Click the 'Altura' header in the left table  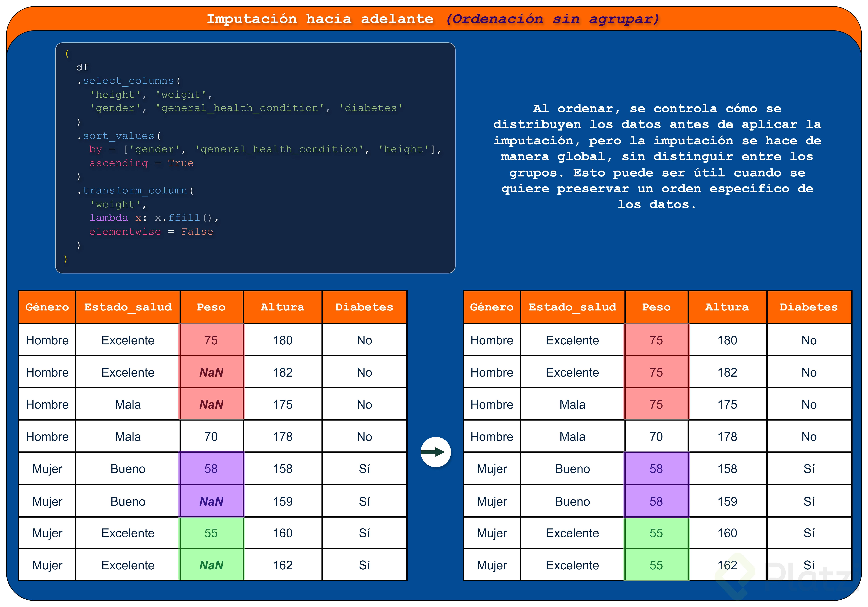pyautogui.click(x=282, y=307)
